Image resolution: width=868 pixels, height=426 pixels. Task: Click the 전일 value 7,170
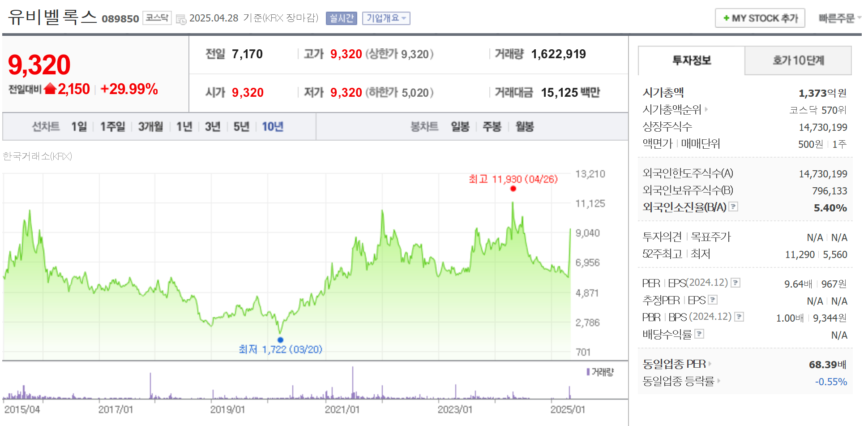[x=247, y=54]
